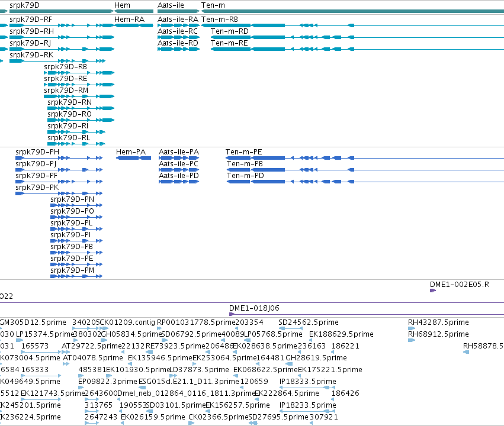Choose protein srpk79D-PF
The width and height of the screenshot is (504, 426).
[x=36, y=176]
